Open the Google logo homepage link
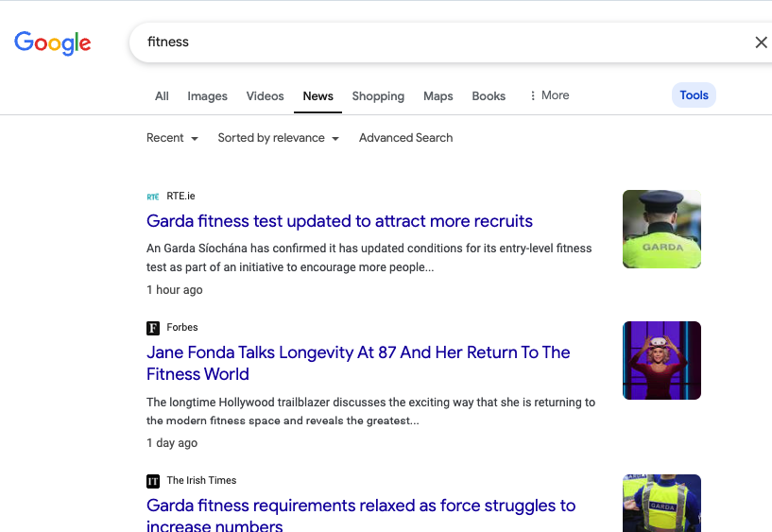 52,43
